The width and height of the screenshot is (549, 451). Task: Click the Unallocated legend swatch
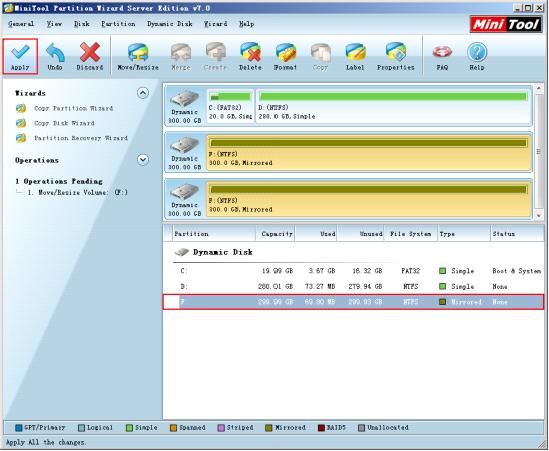tap(362, 428)
